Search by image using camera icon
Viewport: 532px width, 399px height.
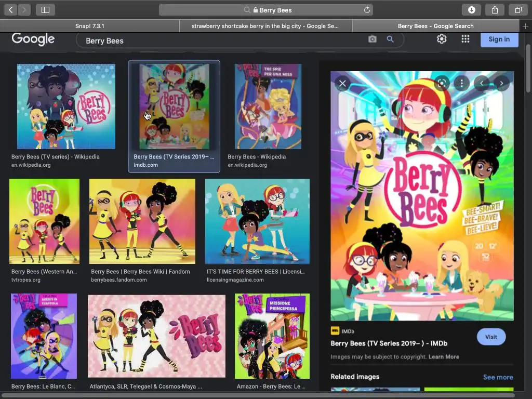(x=372, y=39)
